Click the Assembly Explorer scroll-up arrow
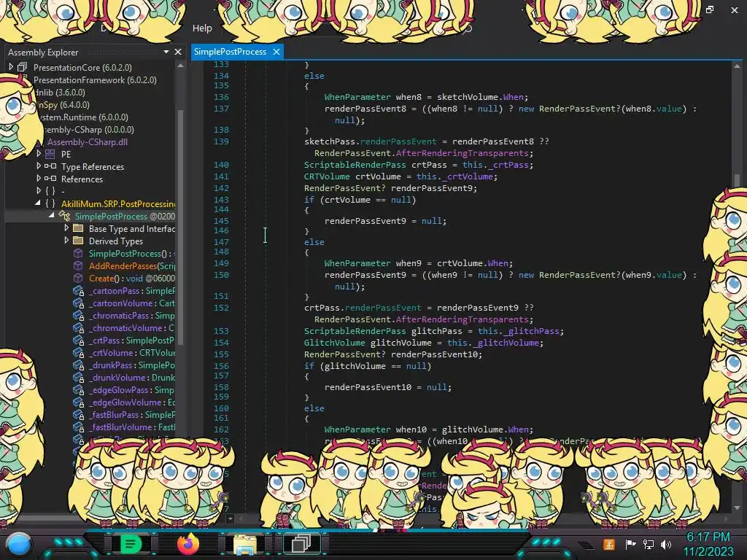Screen dimensions: 747x560 [180, 66]
